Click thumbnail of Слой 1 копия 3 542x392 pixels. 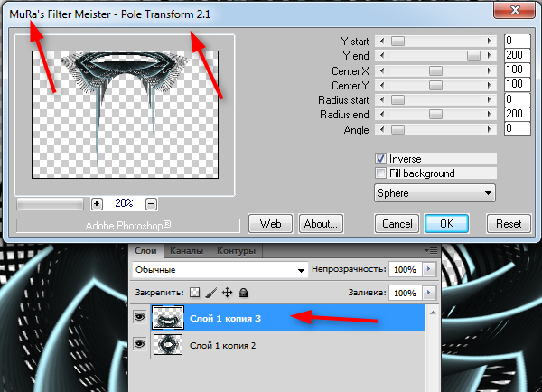click(x=168, y=317)
